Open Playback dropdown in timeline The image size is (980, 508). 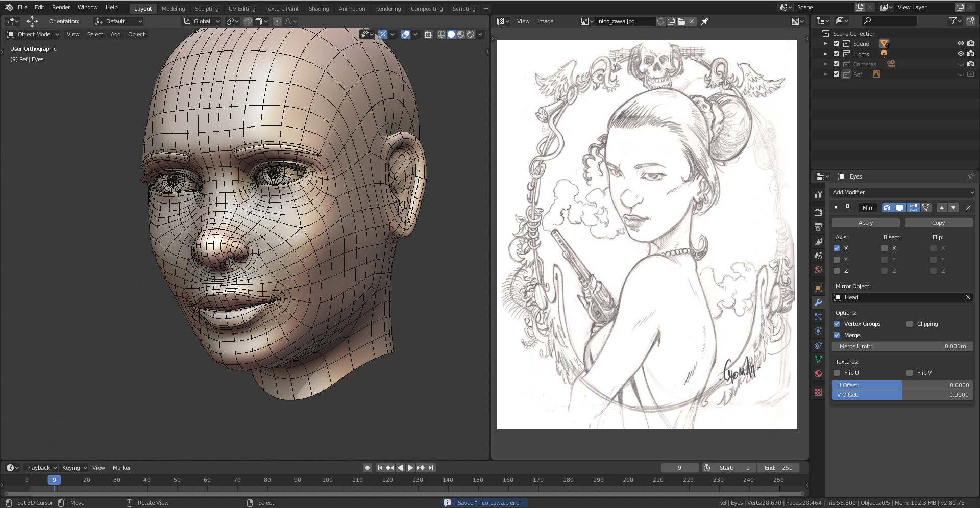(41, 468)
